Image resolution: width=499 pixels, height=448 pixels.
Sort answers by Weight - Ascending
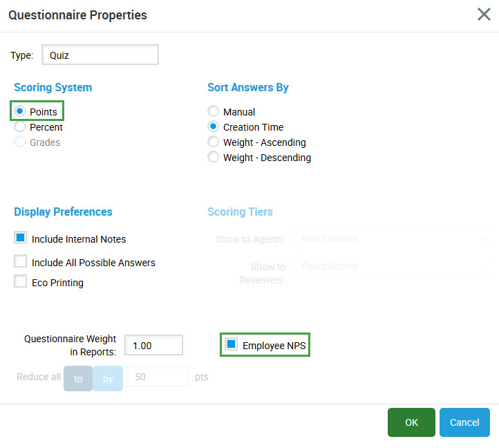pos(214,142)
